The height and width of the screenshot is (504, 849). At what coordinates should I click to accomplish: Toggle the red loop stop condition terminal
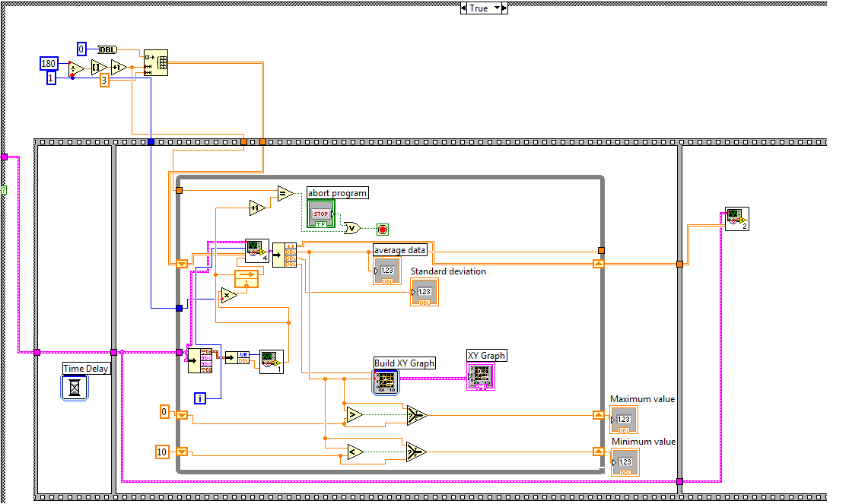tap(383, 229)
